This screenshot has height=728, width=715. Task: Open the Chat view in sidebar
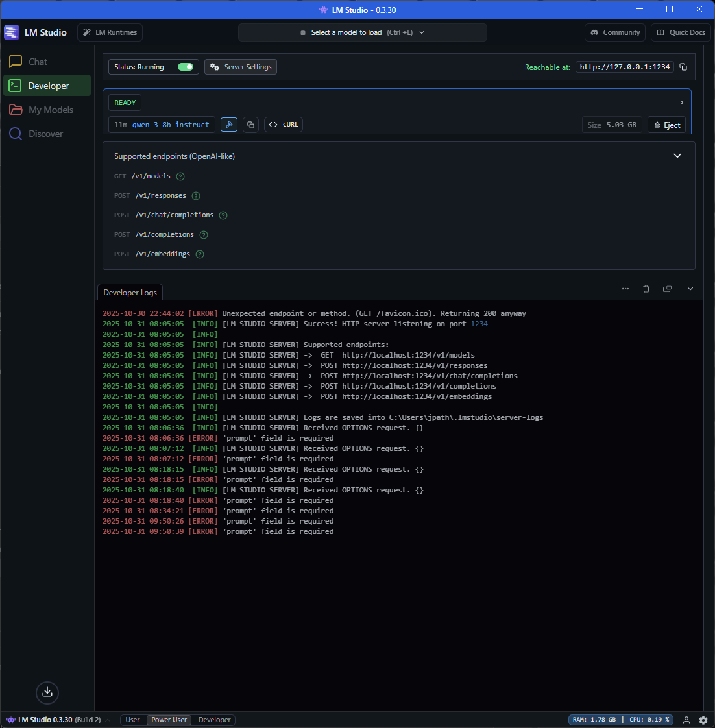coord(38,62)
